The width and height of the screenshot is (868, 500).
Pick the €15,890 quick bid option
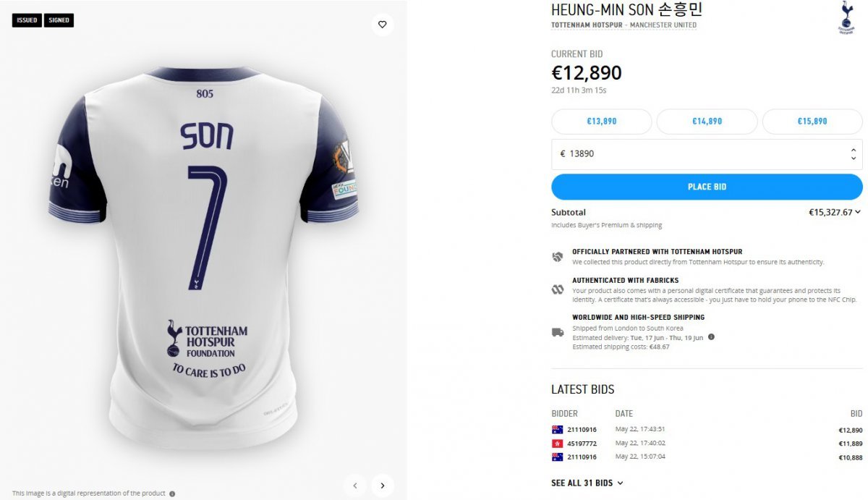[812, 122]
